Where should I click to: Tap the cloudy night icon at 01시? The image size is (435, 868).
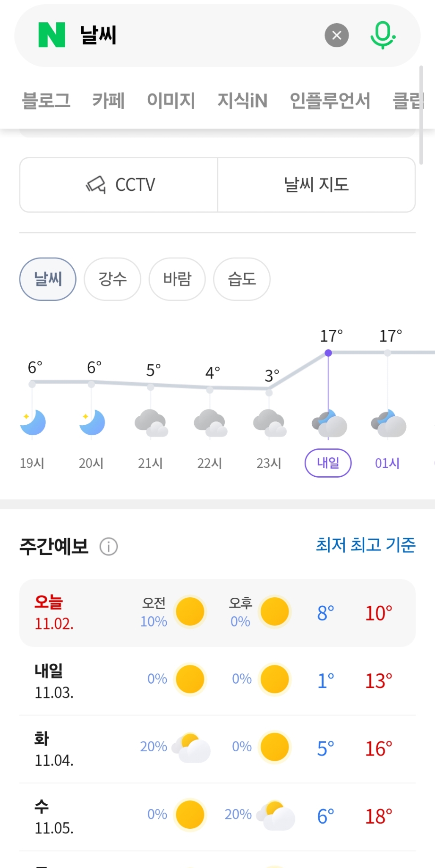388,424
